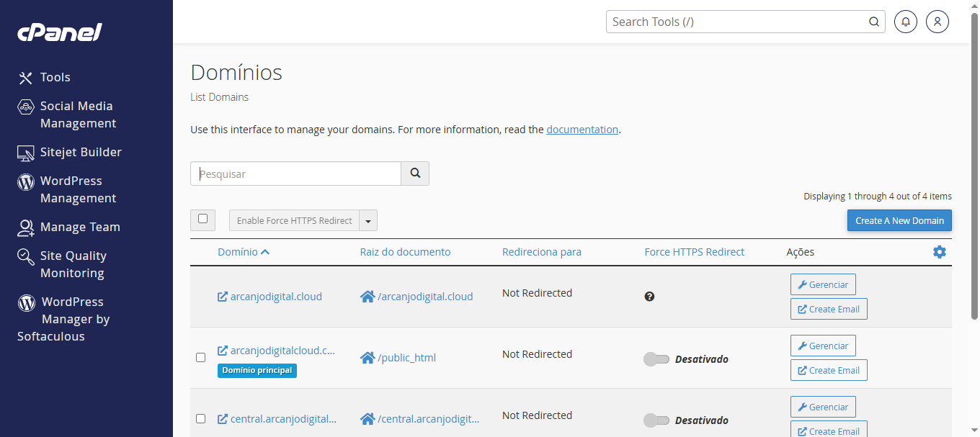The width and height of the screenshot is (980, 437).
Task: Open Tools in the sidebar
Action: (55, 77)
